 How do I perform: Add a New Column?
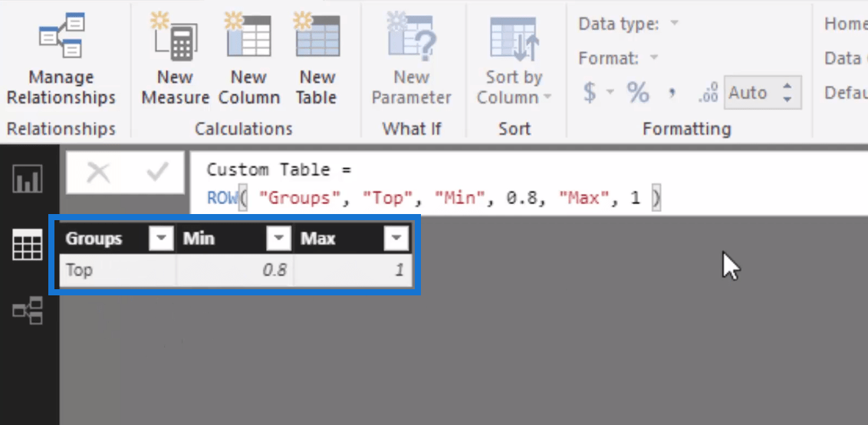click(249, 59)
